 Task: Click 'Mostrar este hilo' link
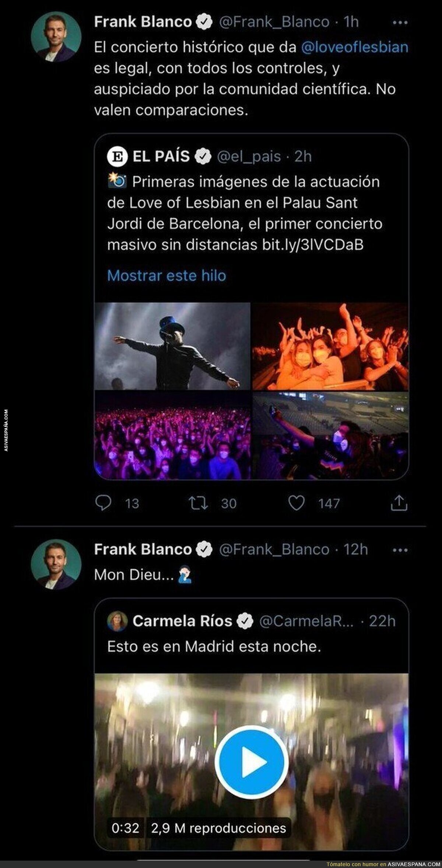(x=166, y=275)
